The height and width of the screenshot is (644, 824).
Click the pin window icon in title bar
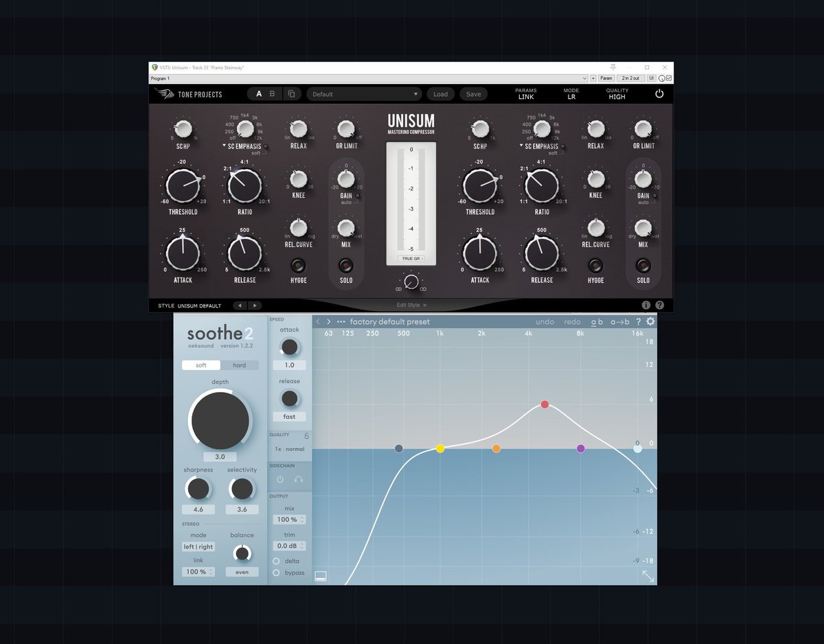pos(613,67)
